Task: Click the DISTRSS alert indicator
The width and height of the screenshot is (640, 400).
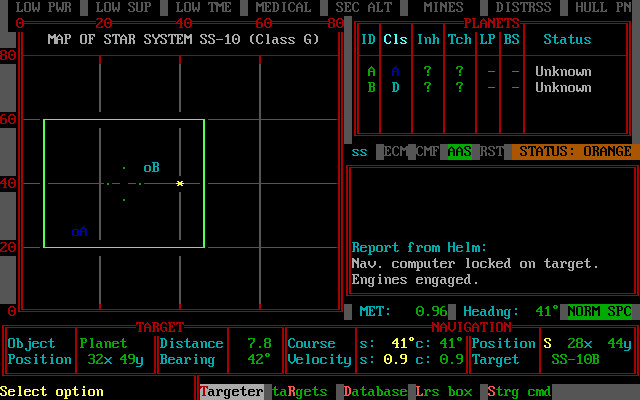Action: click(523, 7)
